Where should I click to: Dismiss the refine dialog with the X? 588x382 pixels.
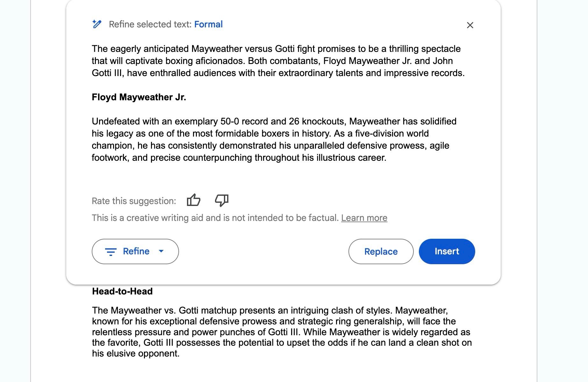pos(470,25)
